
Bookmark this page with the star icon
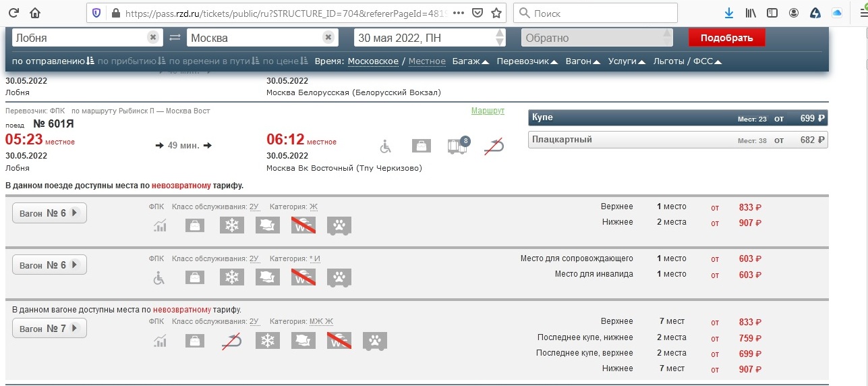[496, 13]
